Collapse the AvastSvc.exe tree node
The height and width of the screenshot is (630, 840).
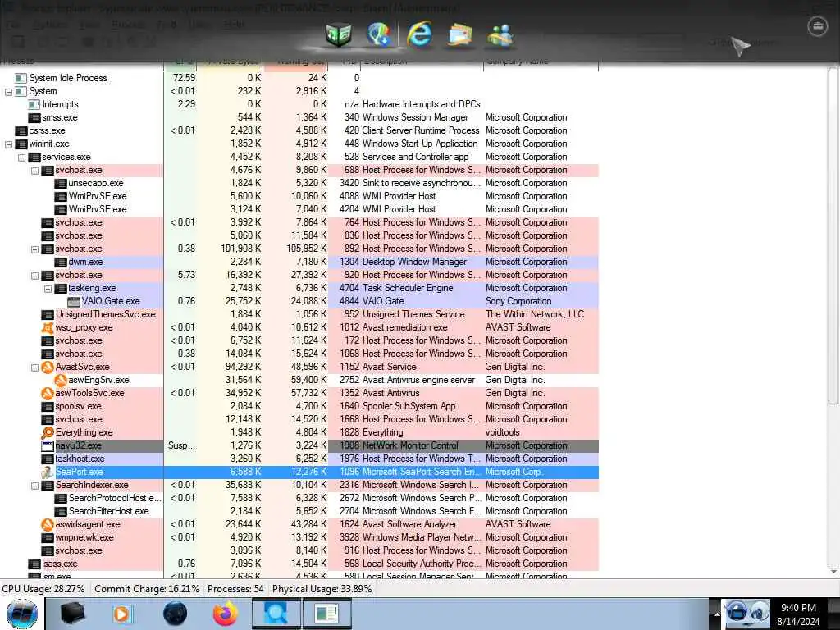(34, 367)
